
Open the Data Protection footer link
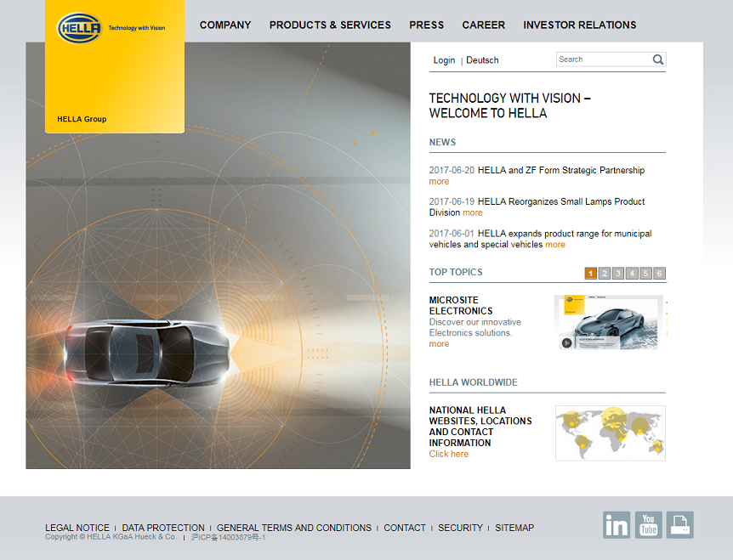[163, 528]
